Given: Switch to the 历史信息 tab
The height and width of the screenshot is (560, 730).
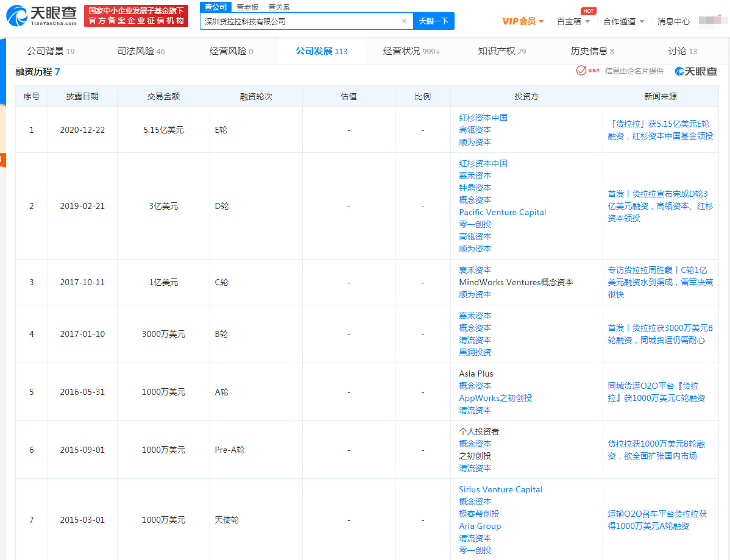Looking at the screenshot, I should pos(592,51).
